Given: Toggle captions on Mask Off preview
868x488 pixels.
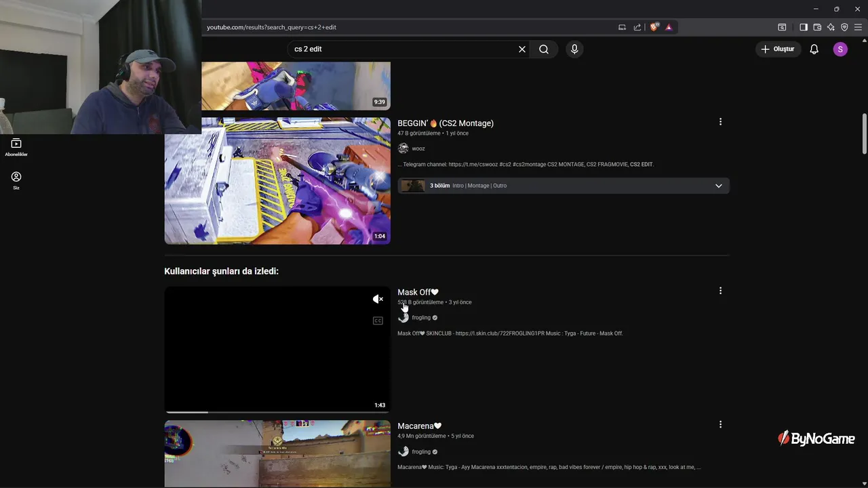Looking at the screenshot, I should click(378, 321).
